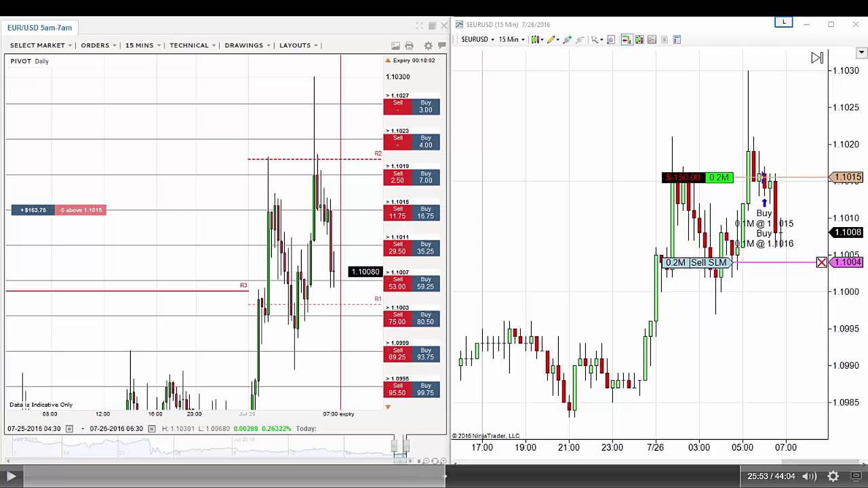Viewport: 868px width, 488px height.
Task: Click Sell 2.50 at strike 1.1019
Action: [397, 177]
